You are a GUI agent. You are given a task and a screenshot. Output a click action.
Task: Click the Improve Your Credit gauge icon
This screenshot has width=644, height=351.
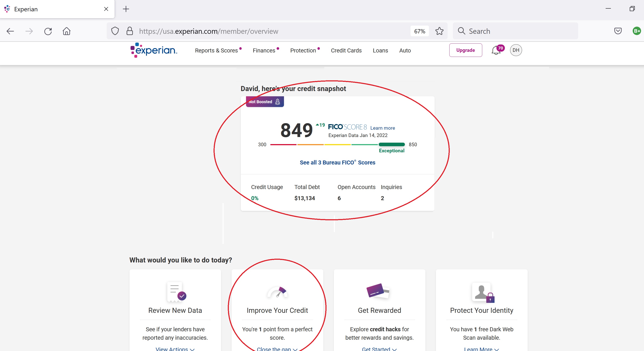[x=277, y=292]
